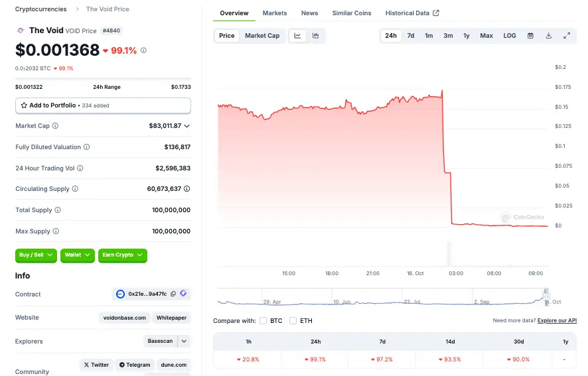Go to the Historical Data tab
Viewport: 588px width, 376px height.
pyautogui.click(x=411, y=13)
